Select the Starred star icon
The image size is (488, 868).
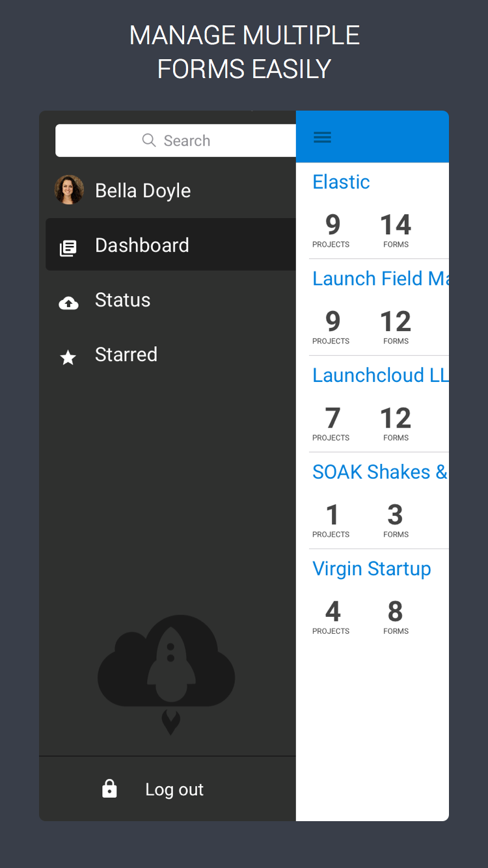pos(68,357)
